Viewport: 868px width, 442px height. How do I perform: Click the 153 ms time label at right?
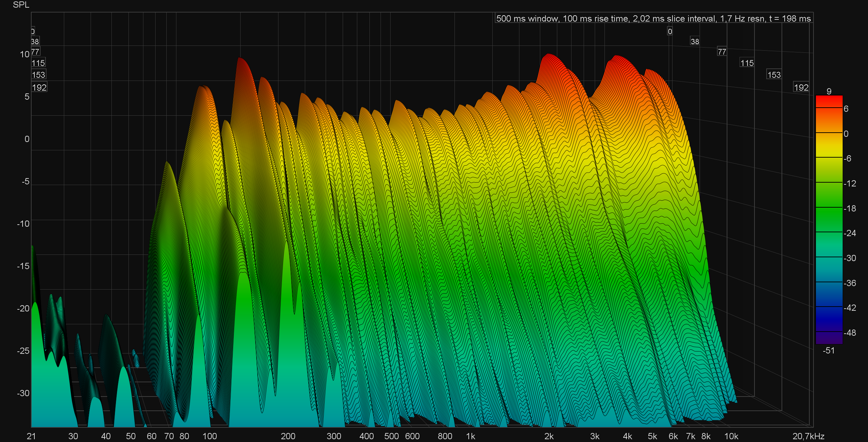pyautogui.click(x=774, y=75)
